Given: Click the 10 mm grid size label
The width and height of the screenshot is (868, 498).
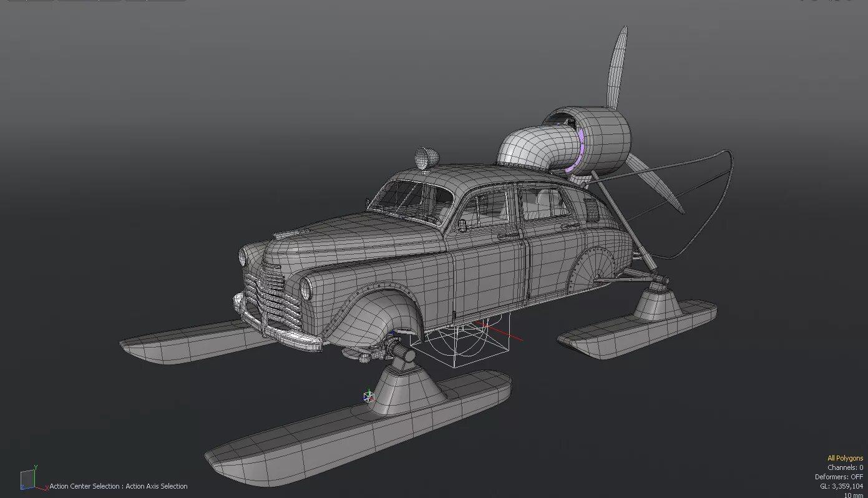Looking at the screenshot, I should [853, 495].
